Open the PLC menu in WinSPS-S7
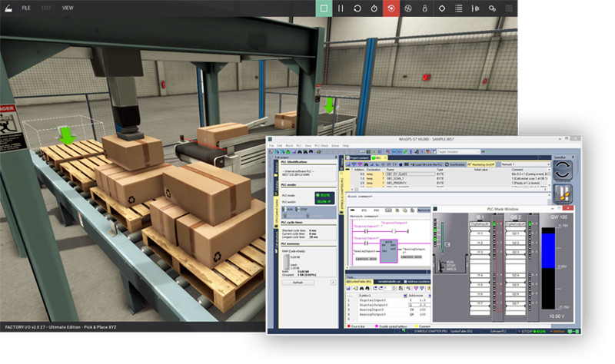 point(299,146)
